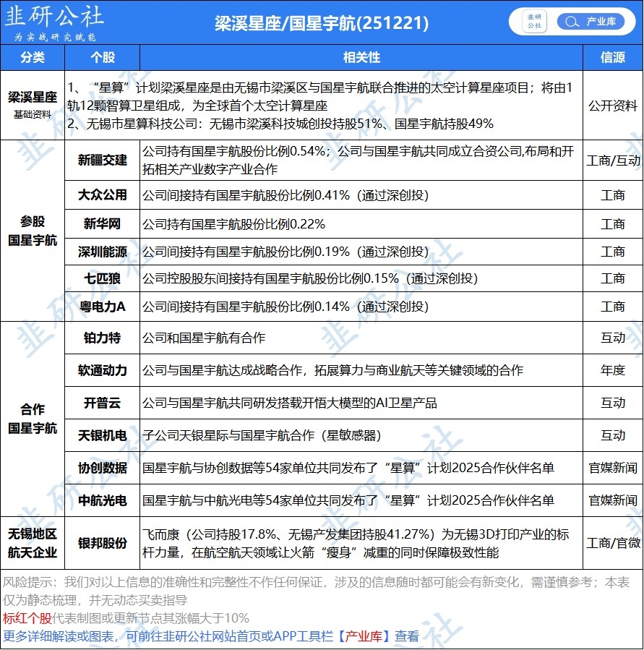Viewport: 644px width, 650px height.
Task: Click the 信源 column header
Action: [612, 57]
